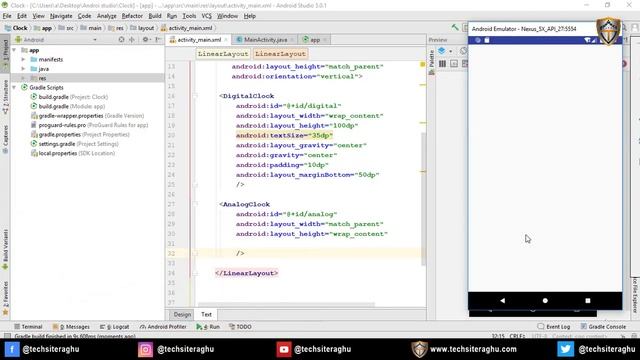The height and width of the screenshot is (360, 640).
Task: Click the orientation rotate icon in Preview
Action: click(463, 51)
